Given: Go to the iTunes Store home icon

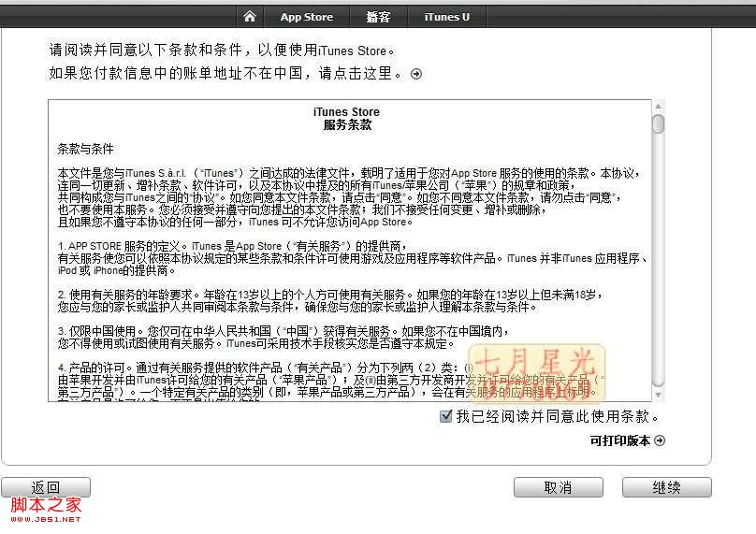Looking at the screenshot, I should tap(249, 17).
